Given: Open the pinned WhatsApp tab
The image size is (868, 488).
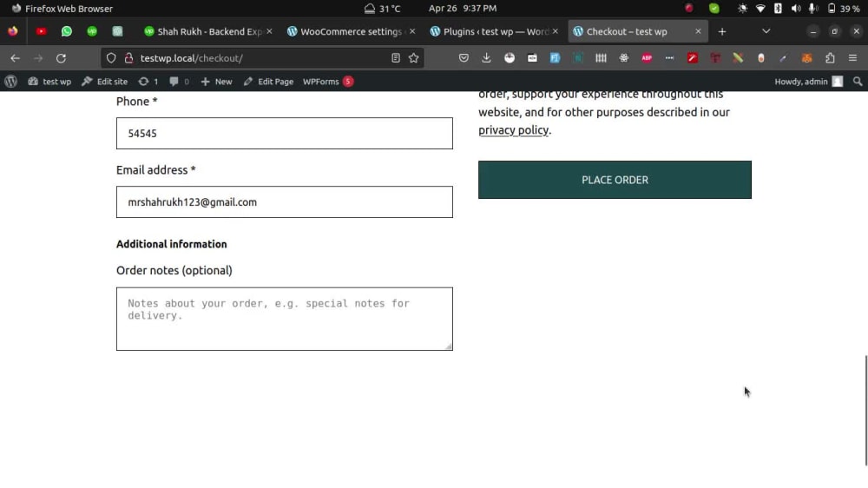Looking at the screenshot, I should [x=67, y=31].
